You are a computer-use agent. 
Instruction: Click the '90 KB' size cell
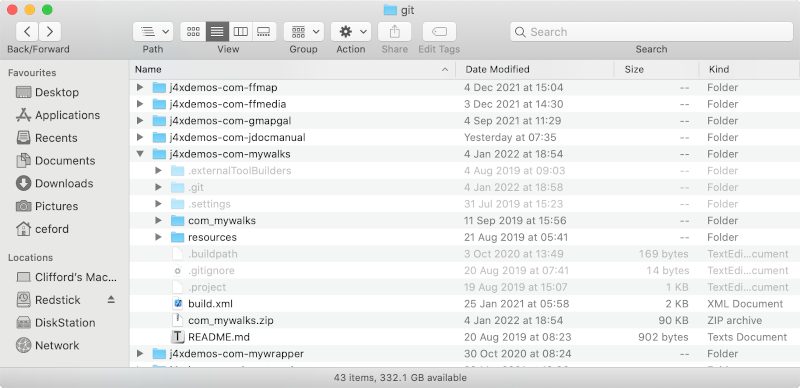coord(672,321)
